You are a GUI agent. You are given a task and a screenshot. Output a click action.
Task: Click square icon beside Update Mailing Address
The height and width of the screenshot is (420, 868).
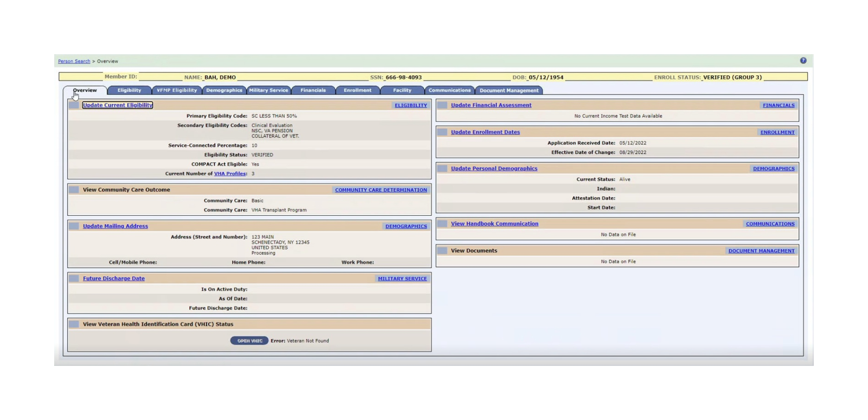coord(74,226)
